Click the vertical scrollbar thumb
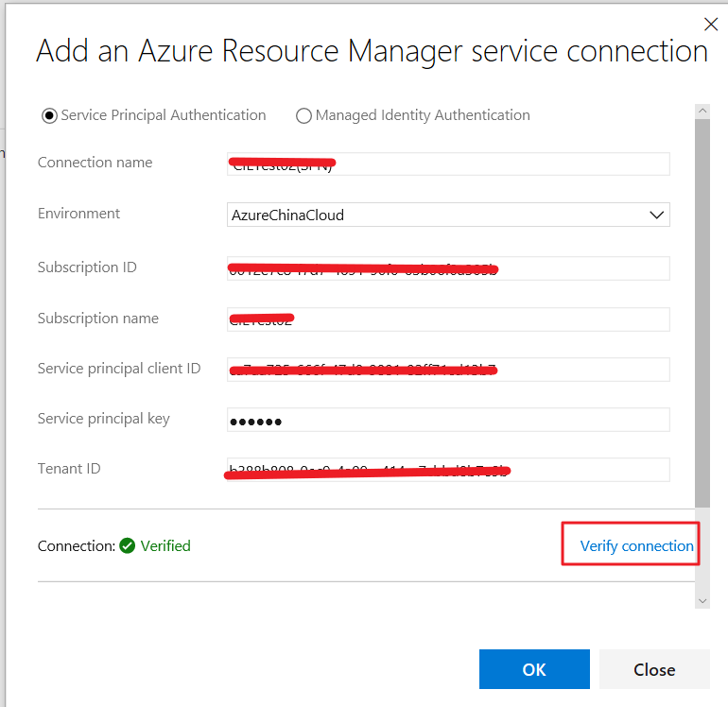The image size is (728, 707). pos(702,312)
